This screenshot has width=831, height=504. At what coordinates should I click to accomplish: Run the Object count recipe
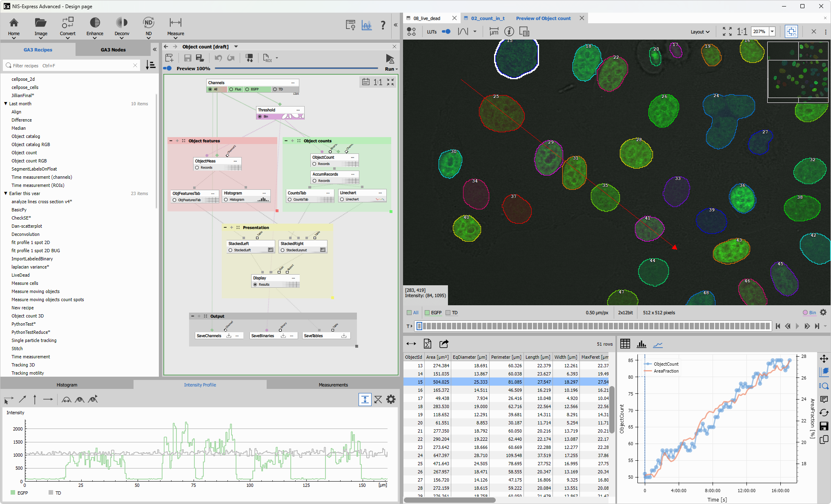coord(390,59)
